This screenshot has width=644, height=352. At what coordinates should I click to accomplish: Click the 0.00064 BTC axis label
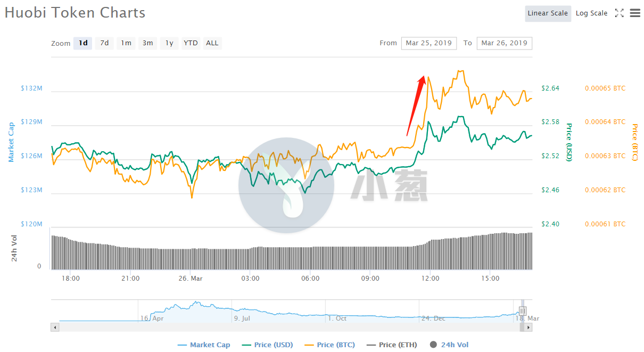[x=605, y=122]
